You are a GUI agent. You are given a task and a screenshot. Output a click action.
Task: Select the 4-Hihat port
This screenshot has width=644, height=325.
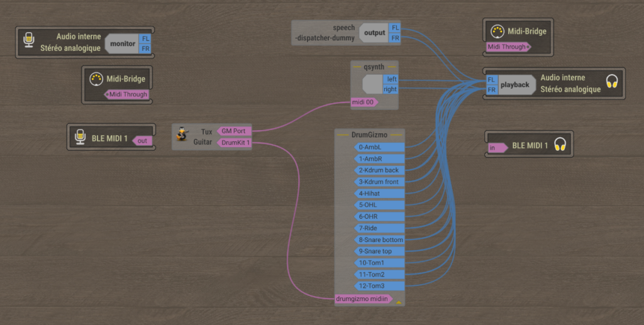pyautogui.click(x=379, y=193)
